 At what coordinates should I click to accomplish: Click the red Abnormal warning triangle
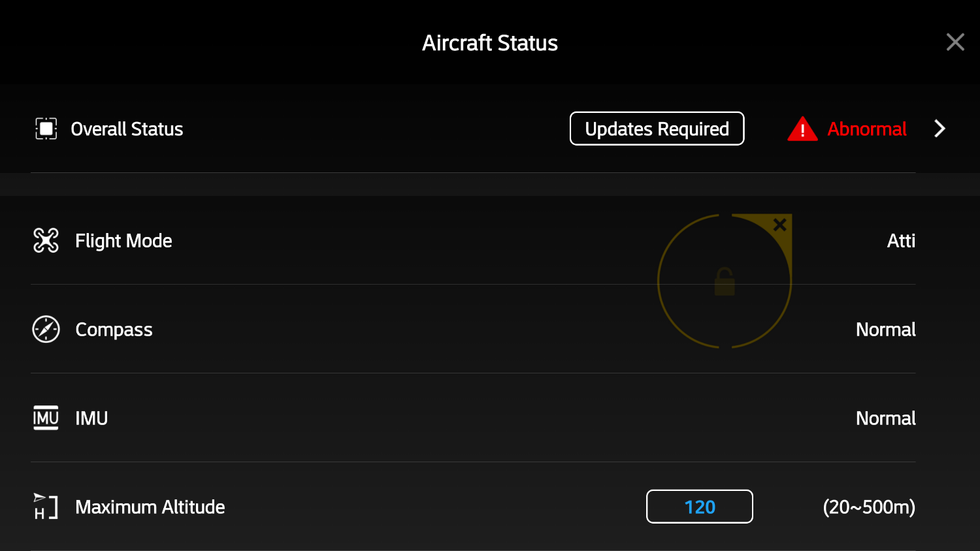[802, 129]
